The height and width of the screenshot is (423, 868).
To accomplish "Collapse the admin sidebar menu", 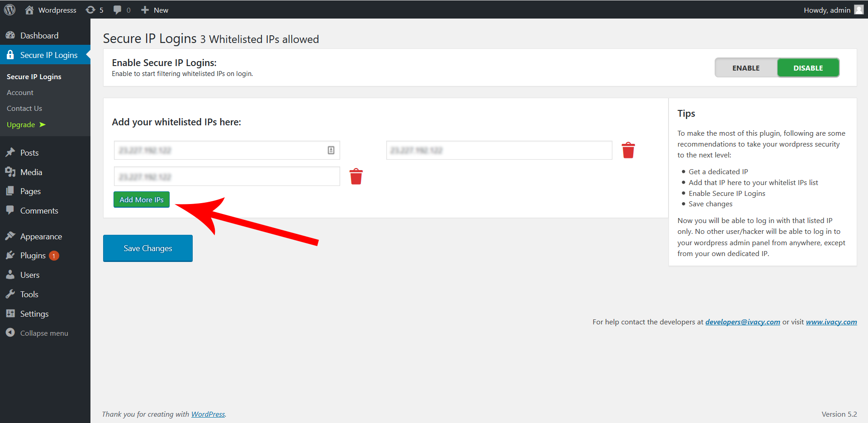I will coord(43,333).
